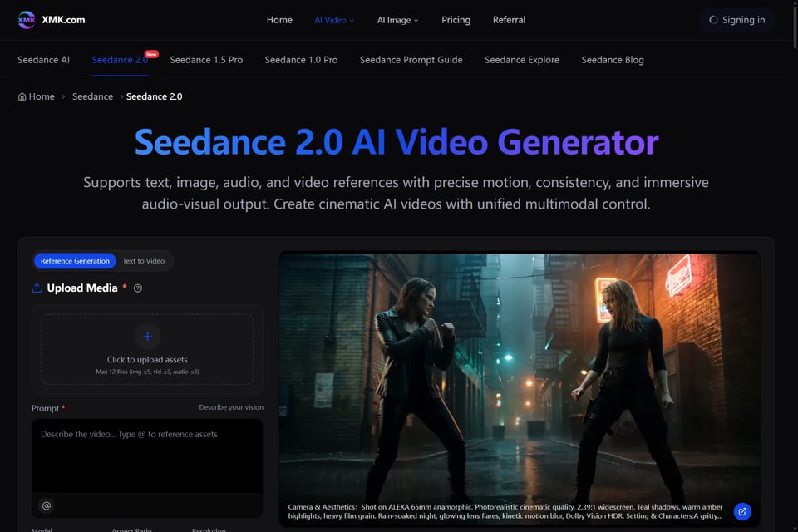Go to Home in top navigation
Viewport: 798px width, 532px height.
tap(279, 20)
